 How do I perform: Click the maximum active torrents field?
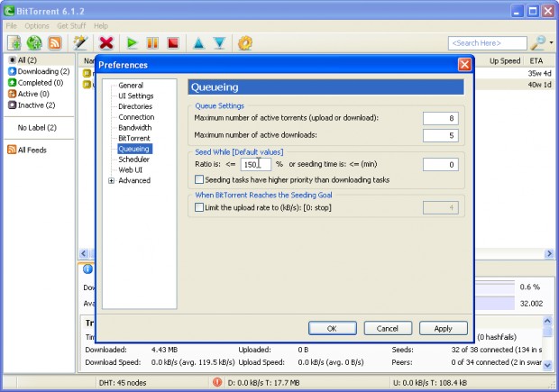point(440,118)
